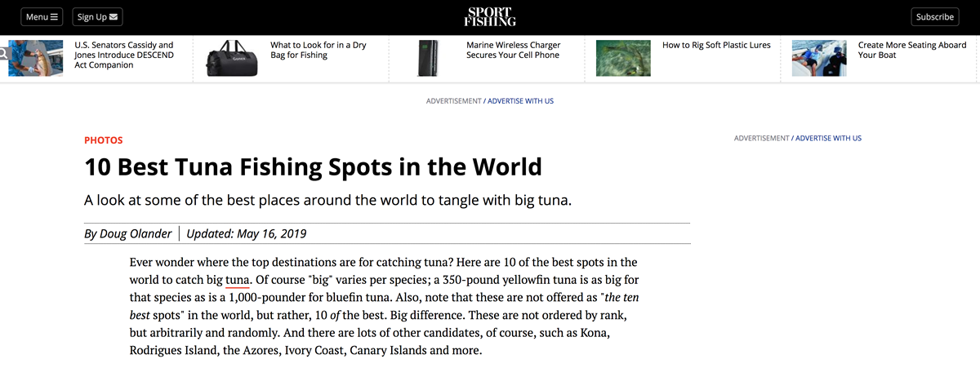The height and width of the screenshot is (368, 980).
Task: Open 'Marine Wireless Charger Secures Your Cell Phone'
Action: (x=513, y=50)
